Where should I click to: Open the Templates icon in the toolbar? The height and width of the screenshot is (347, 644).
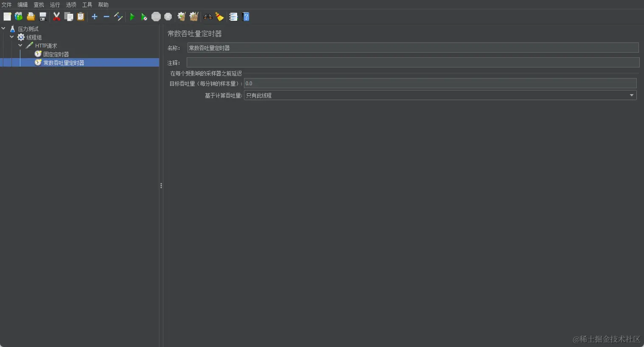(19, 17)
